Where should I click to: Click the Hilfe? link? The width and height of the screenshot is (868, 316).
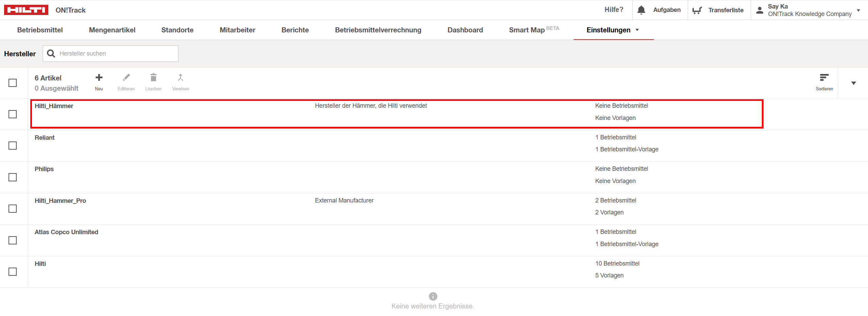pyautogui.click(x=614, y=10)
